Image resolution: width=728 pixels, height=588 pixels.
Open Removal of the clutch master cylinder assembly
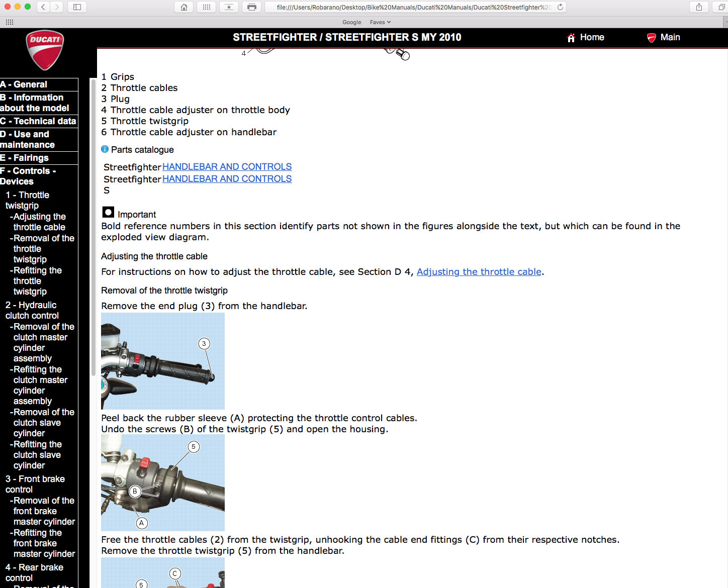(x=42, y=342)
